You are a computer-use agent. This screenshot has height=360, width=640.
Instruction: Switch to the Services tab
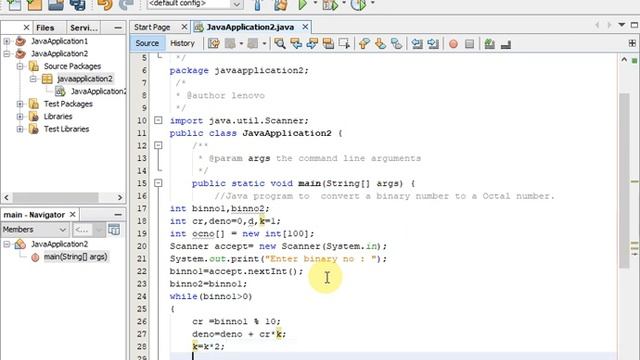click(x=84, y=28)
